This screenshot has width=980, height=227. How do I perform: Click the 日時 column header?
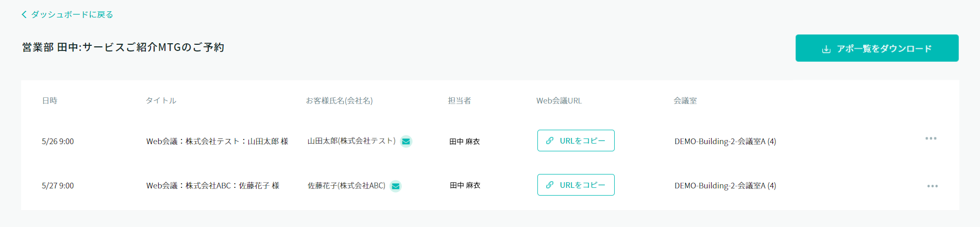[x=49, y=101]
